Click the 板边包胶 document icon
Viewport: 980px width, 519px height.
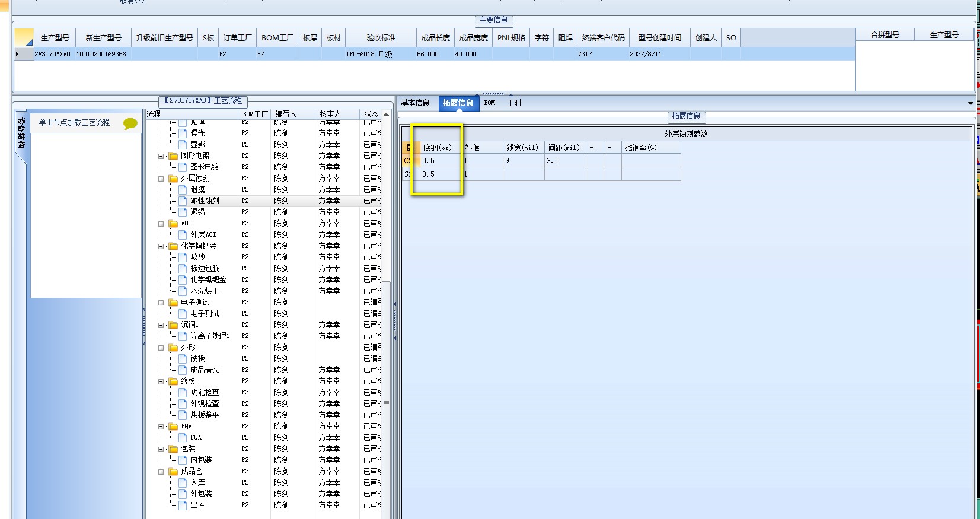(x=183, y=269)
